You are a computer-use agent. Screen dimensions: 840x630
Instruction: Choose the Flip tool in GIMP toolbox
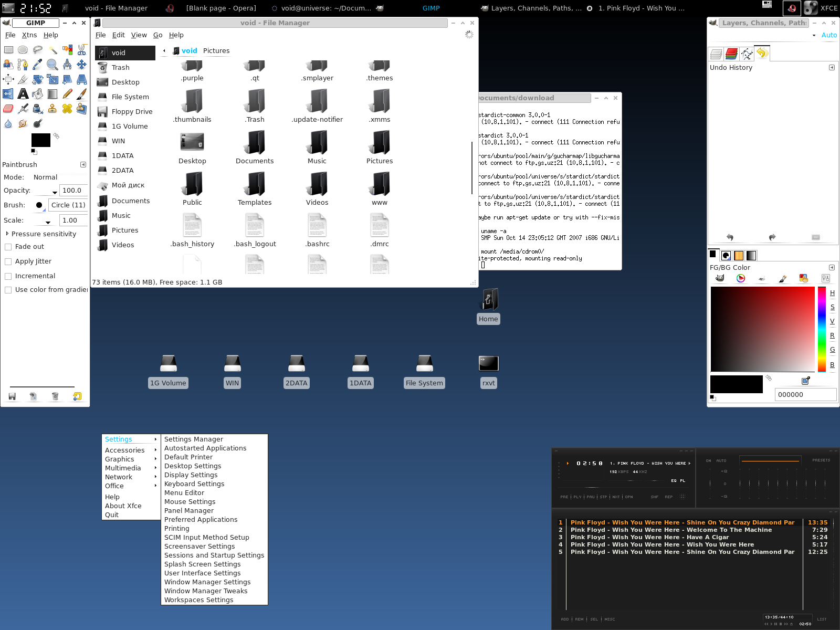click(x=8, y=94)
